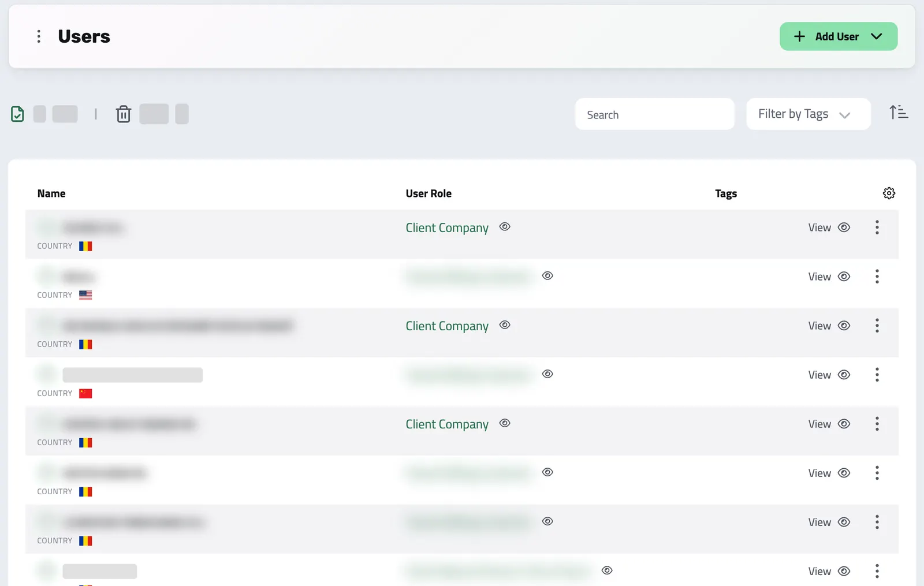
Task: Expand the Filter by Tags dropdown
Action: pyautogui.click(x=808, y=114)
